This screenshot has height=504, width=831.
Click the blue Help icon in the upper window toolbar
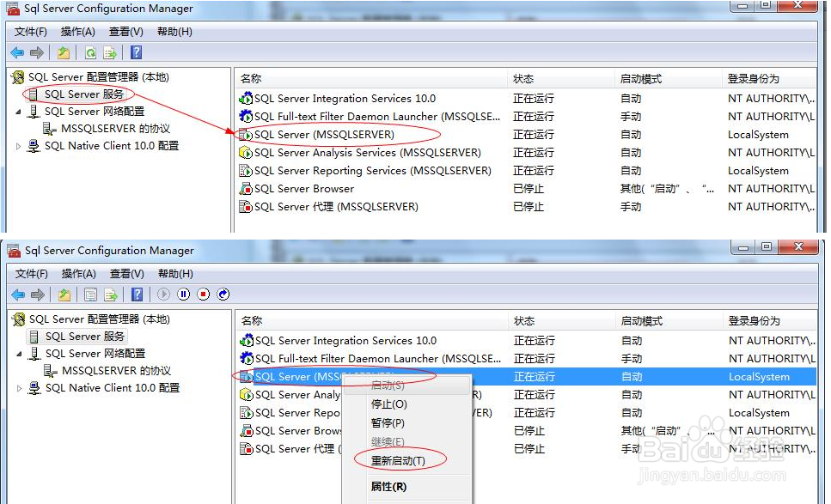click(136, 52)
